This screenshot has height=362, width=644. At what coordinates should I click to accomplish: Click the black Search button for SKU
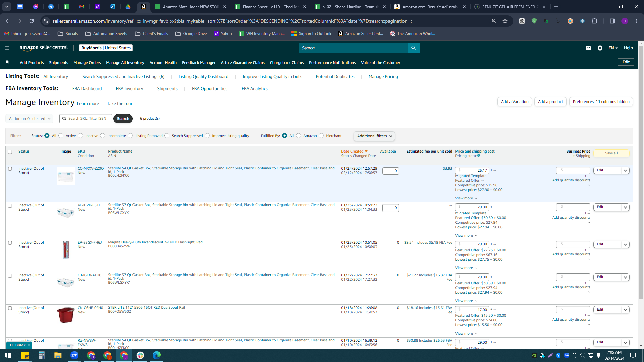(x=123, y=119)
